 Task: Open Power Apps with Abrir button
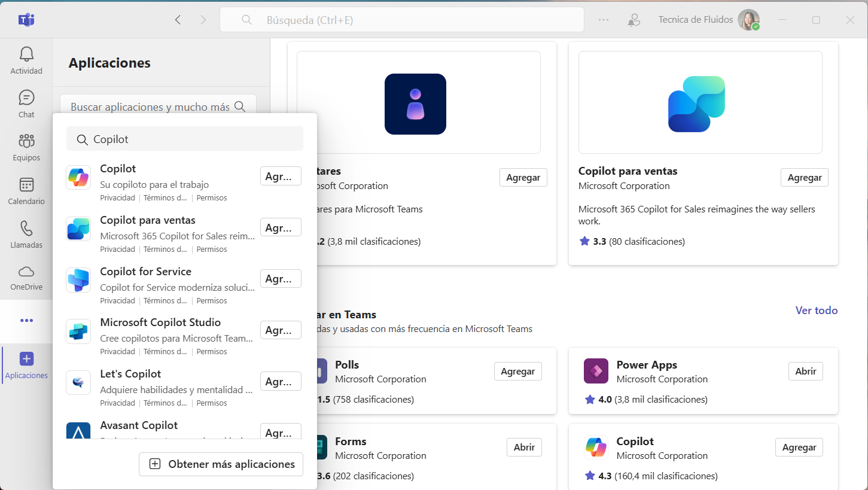point(805,372)
